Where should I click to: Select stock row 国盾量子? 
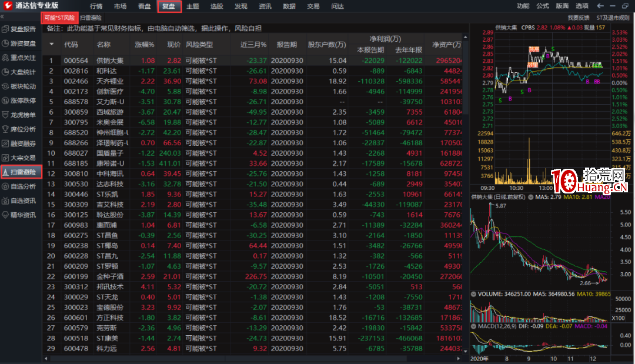[252, 153]
